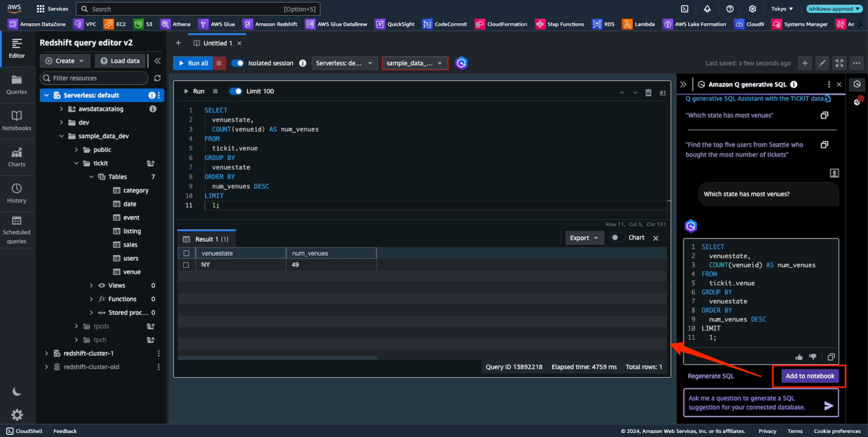Image resolution: width=868 pixels, height=437 pixels.
Task: Toggle the Chart view switch
Action: point(617,237)
